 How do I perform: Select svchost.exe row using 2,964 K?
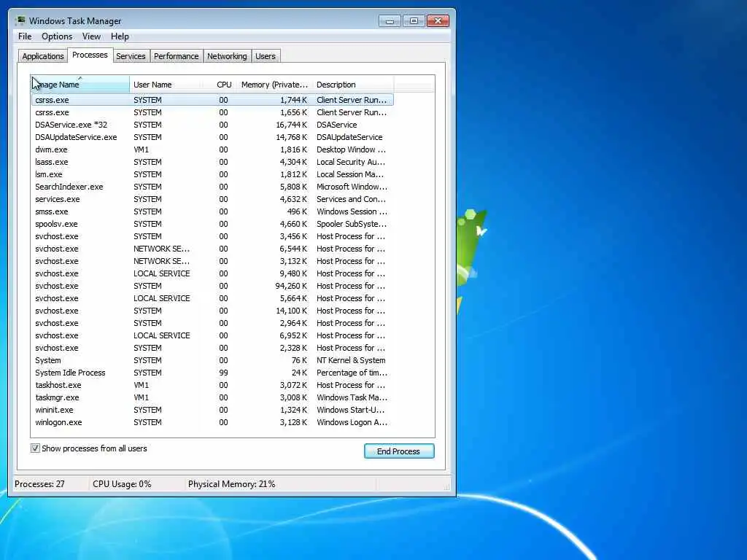(x=212, y=323)
